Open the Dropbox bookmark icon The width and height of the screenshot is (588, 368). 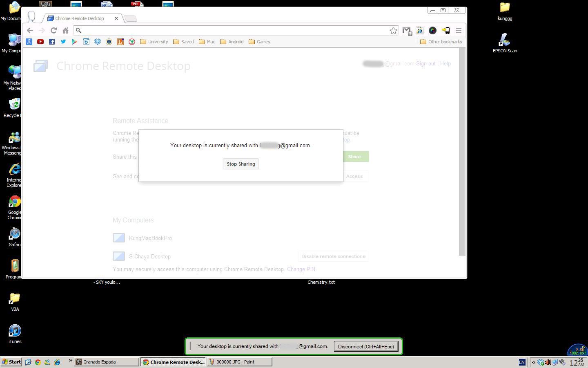coord(98,42)
